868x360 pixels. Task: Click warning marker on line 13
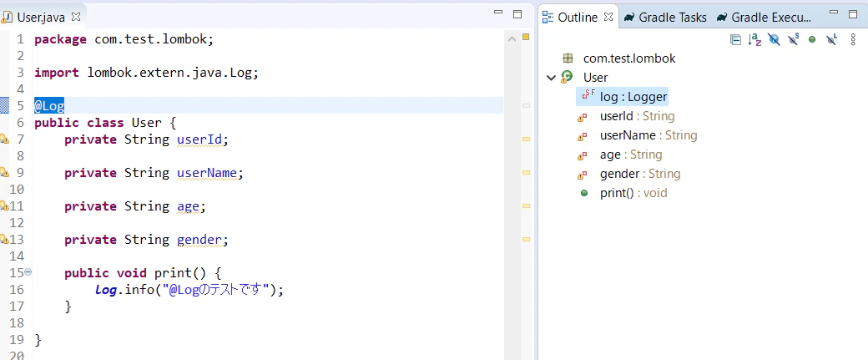coord(4,239)
